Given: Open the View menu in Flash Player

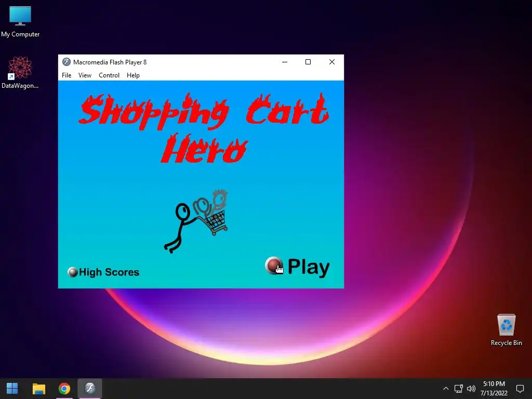Looking at the screenshot, I should (x=85, y=75).
